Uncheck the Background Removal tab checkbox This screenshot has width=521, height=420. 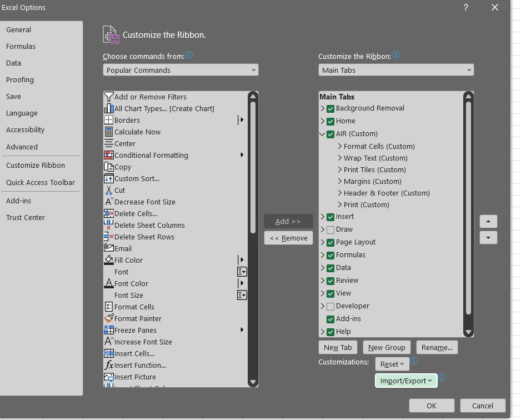coord(330,109)
